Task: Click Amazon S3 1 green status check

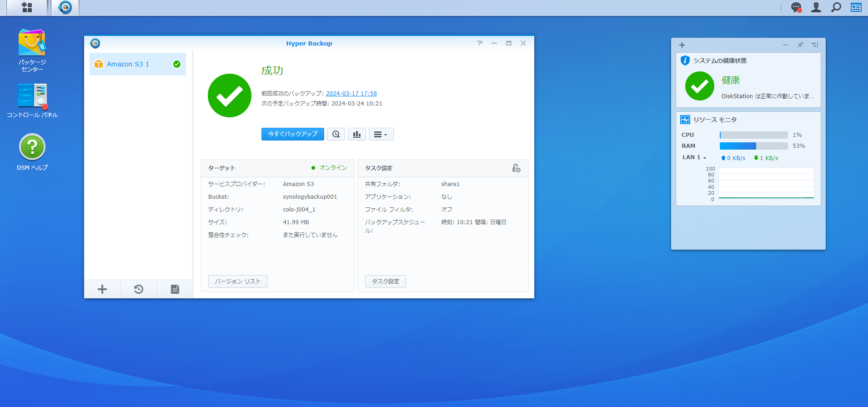Action: click(x=177, y=64)
